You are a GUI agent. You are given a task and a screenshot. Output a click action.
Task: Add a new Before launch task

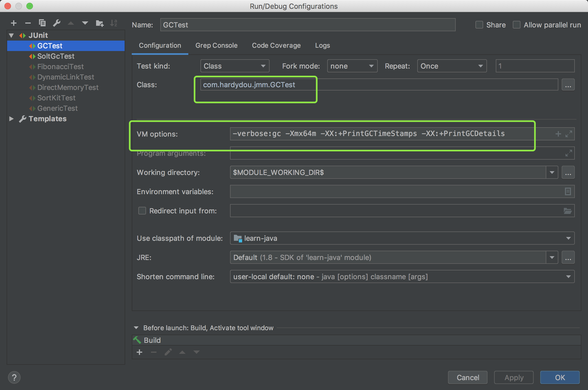[139, 352]
